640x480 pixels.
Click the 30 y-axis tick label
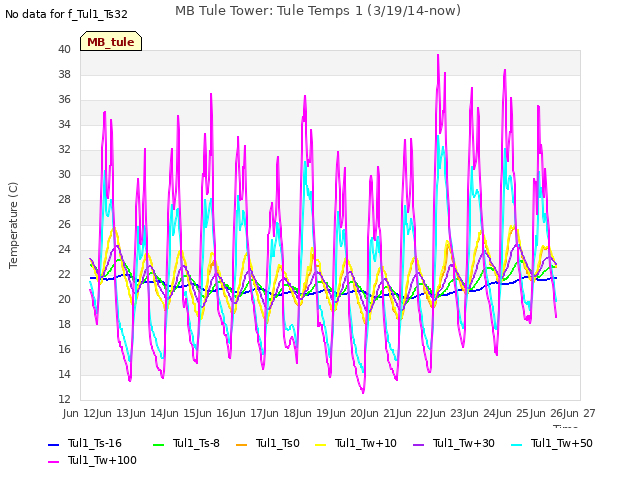[64, 174]
